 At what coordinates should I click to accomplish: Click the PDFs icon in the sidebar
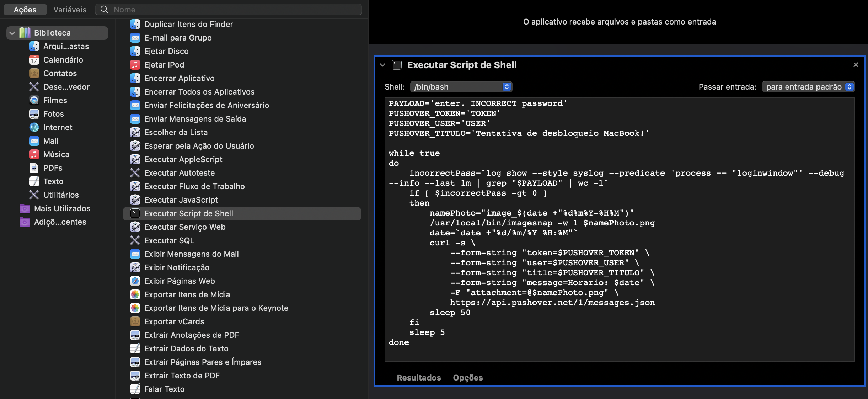pyautogui.click(x=34, y=167)
